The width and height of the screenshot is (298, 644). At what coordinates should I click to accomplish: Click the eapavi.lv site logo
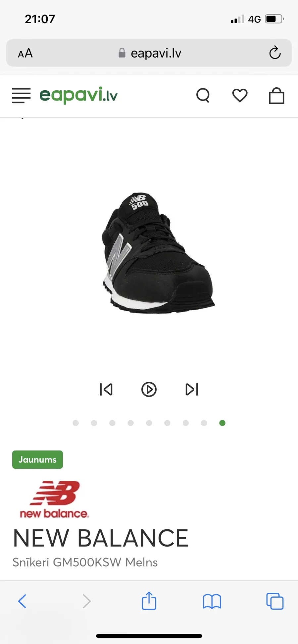pos(78,95)
